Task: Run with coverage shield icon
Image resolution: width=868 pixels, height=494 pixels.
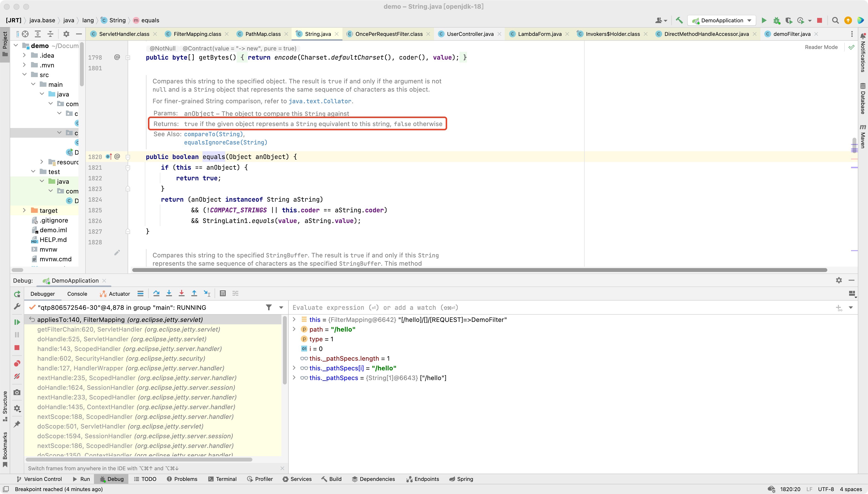Action: click(789, 20)
